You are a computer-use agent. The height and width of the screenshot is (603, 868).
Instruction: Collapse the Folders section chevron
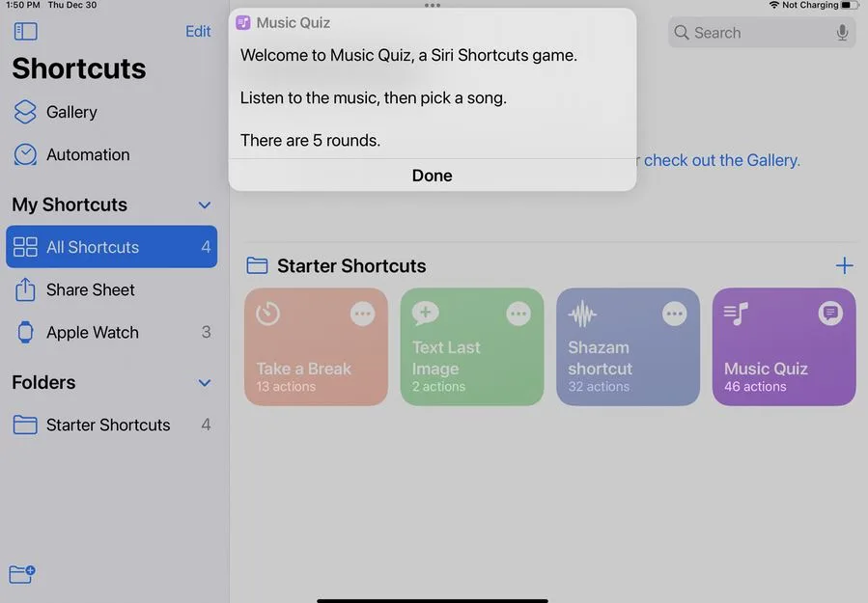[x=205, y=383]
